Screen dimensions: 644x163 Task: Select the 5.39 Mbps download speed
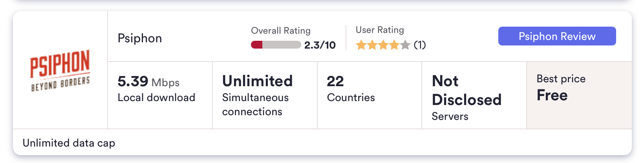point(148,81)
